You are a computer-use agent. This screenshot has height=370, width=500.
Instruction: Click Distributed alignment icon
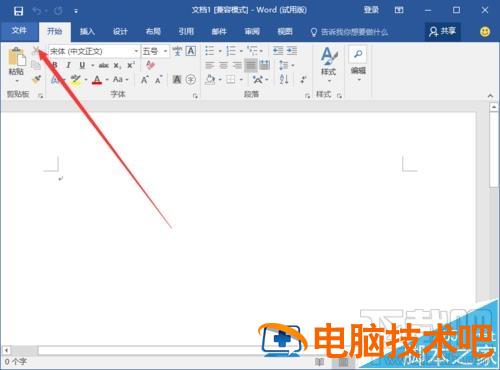(x=264, y=65)
